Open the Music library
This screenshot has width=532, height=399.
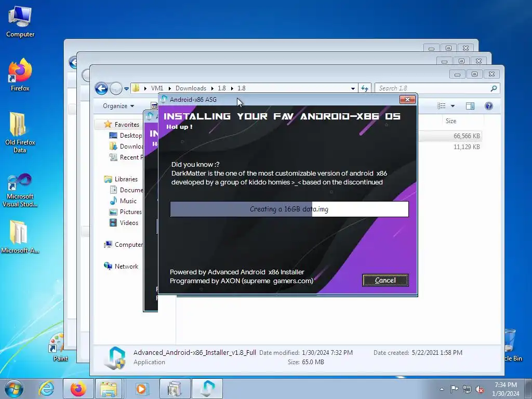click(128, 201)
